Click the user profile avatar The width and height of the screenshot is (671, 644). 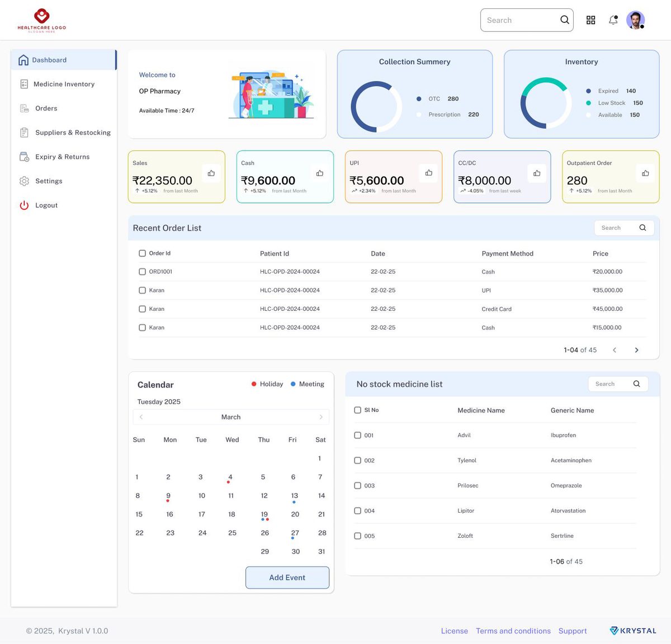[635, 20]
